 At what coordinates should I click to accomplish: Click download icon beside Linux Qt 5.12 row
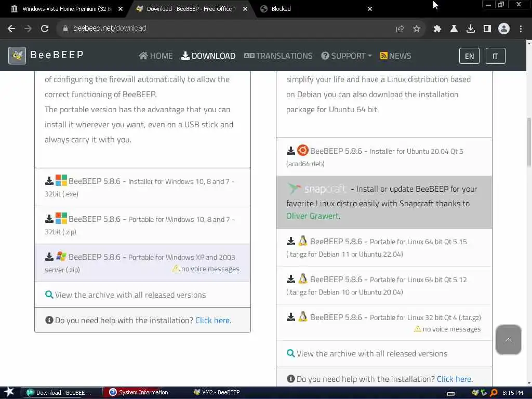pos(291,279)
